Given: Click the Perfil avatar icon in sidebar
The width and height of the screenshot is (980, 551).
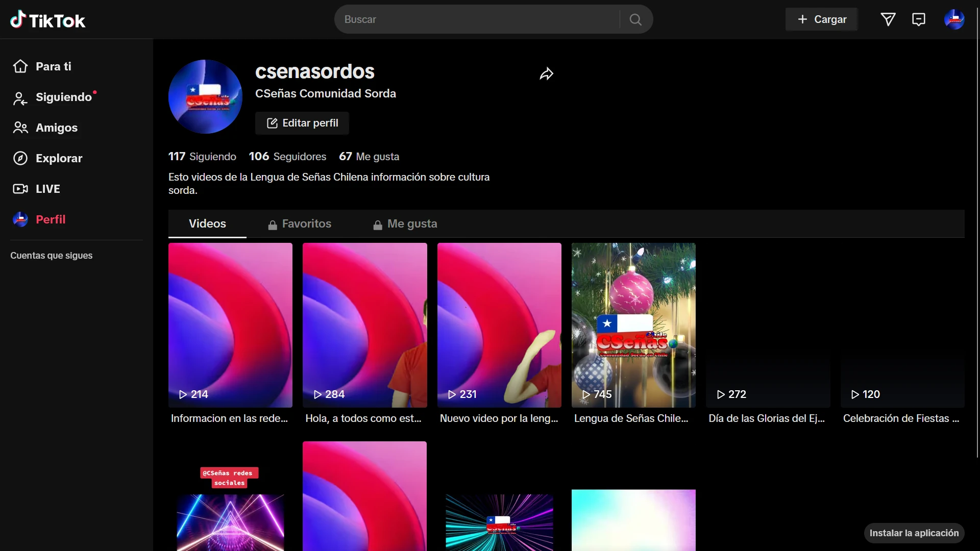Looking at the screenshot, I should tap(20, 219).
